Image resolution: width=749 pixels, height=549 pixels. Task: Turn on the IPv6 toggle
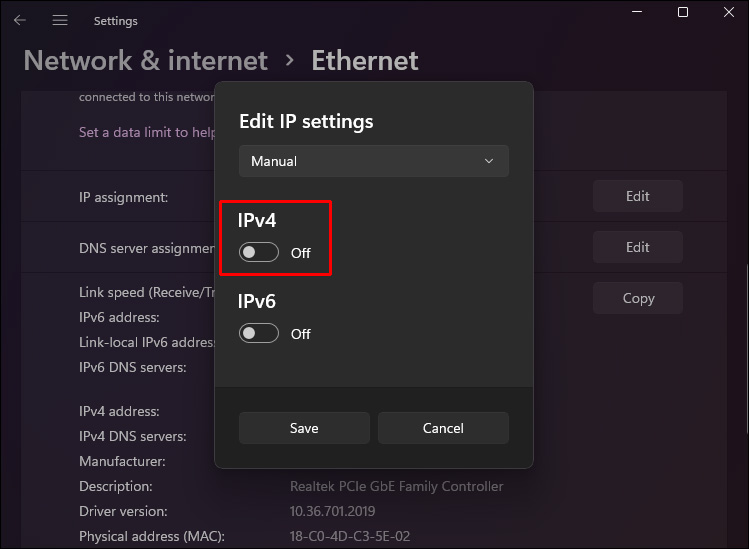point(258,334)
